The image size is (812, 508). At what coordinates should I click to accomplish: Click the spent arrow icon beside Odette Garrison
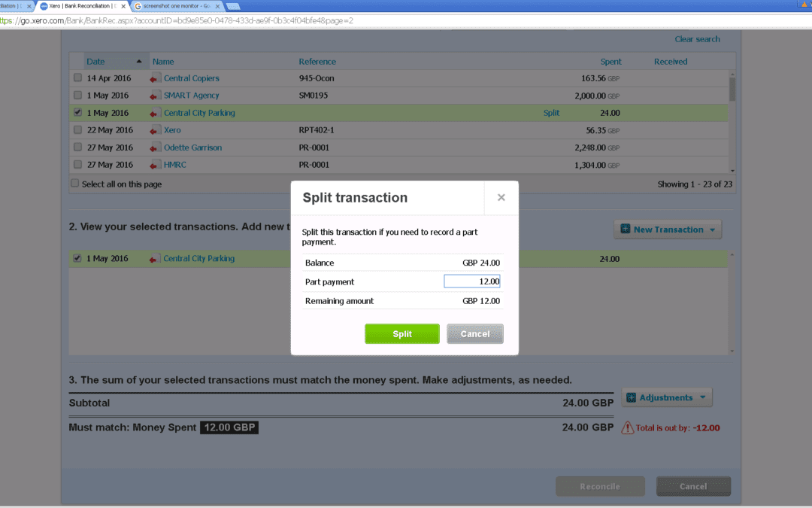(x=154, y=148)
